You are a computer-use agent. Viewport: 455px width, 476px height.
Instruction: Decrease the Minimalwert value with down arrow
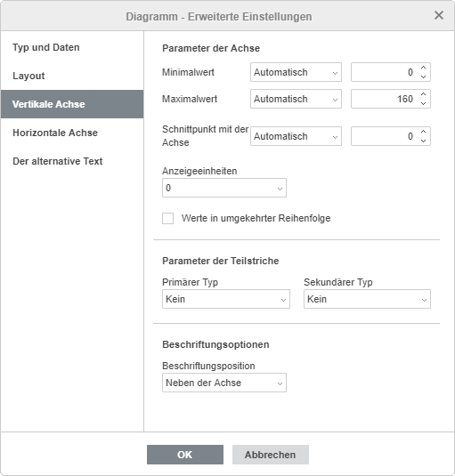(x=423, y=77)
